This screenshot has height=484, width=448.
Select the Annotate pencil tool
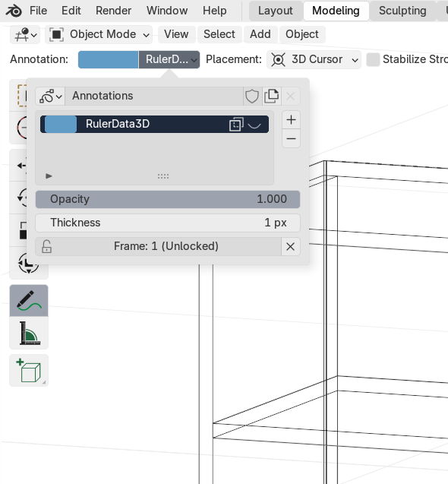pyautogui.click(x=29, y=300)
